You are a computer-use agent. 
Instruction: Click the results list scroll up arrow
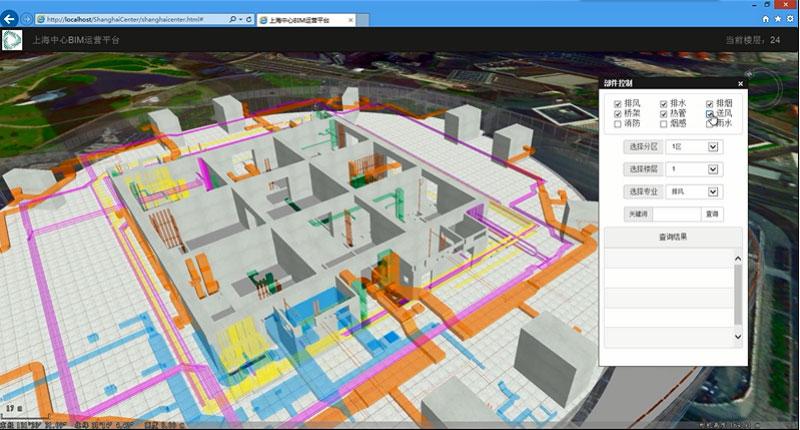point(738,259)
